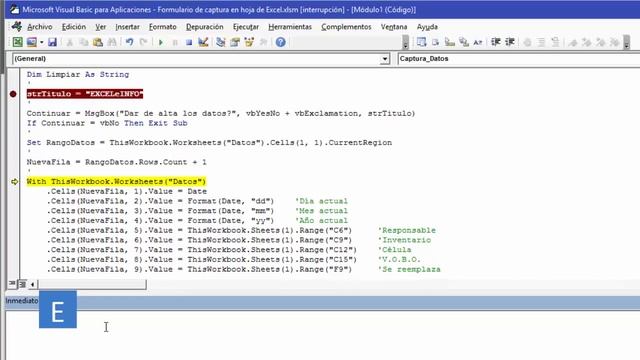Screen dimensions: 640x360
Task: Open the Ayuda menu
Action: 427,27
